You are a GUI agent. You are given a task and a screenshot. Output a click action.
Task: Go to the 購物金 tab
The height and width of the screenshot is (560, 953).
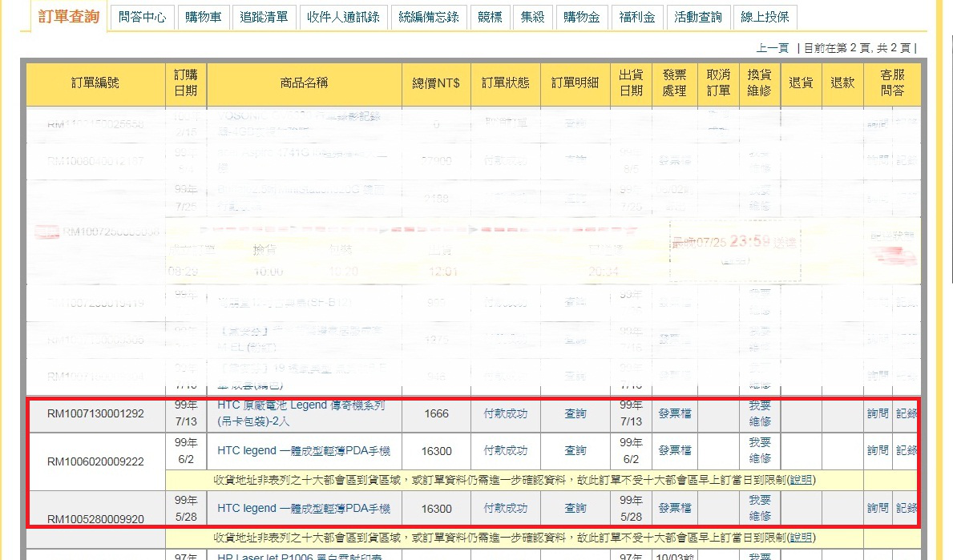(x=581, y=17)
